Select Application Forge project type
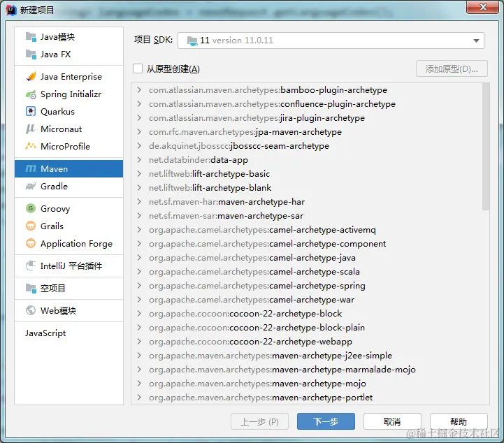 click(x=69, y=243)
